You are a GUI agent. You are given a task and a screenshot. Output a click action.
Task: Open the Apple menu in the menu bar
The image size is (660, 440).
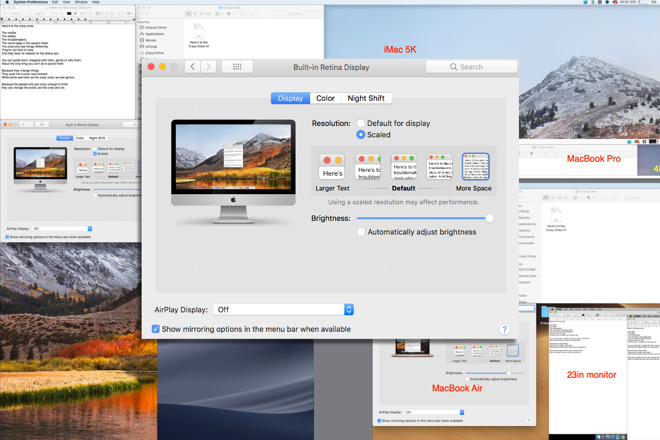(7, 2)
